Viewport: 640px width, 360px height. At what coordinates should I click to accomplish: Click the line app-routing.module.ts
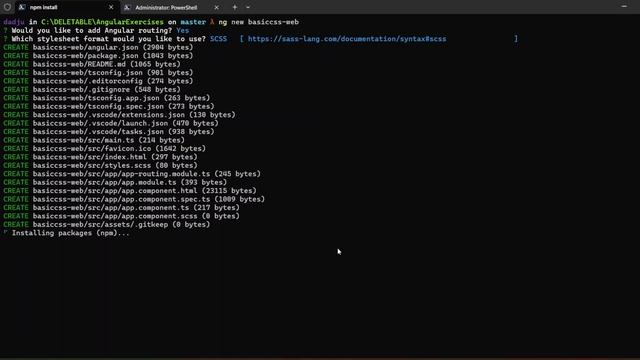pyautogui.click(x=132, y=174)
